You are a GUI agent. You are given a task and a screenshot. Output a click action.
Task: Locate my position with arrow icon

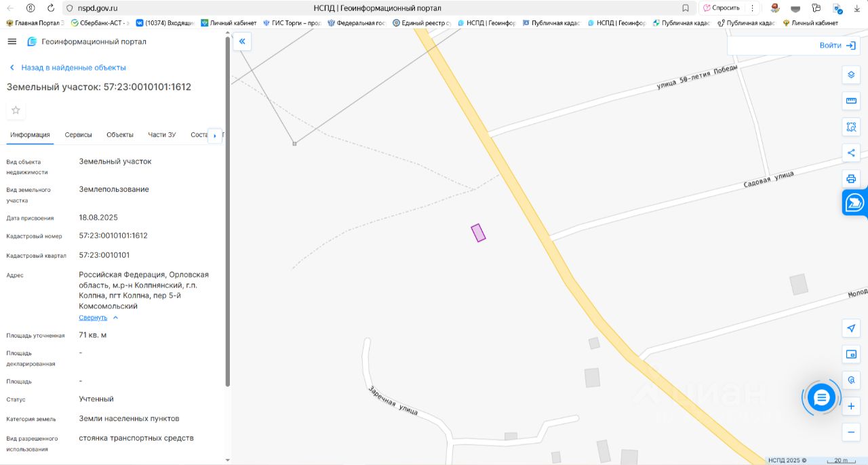pyautogui.click(x=851, y=328)
